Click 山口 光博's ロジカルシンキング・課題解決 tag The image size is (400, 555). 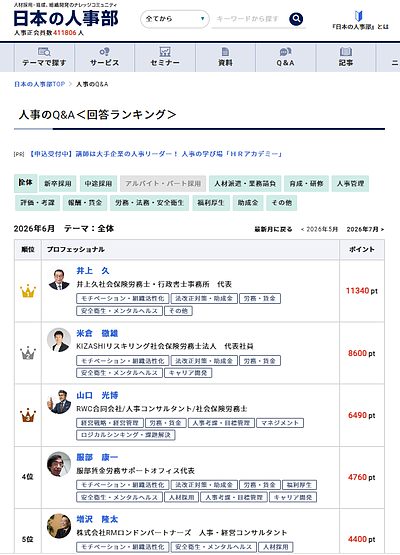(126, 435)
